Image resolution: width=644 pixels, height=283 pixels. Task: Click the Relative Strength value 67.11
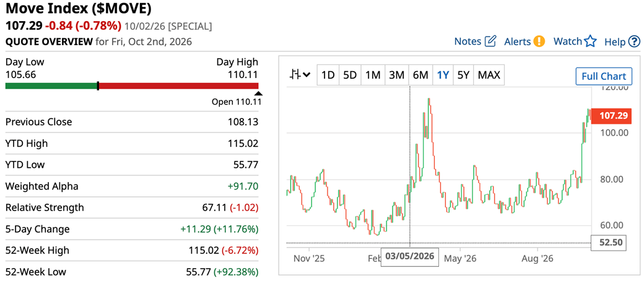pos(214,208)
